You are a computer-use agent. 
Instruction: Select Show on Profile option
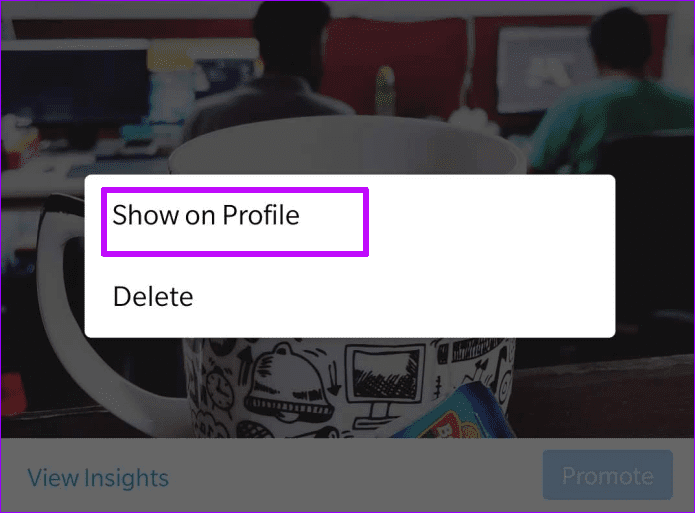[207, 215]
